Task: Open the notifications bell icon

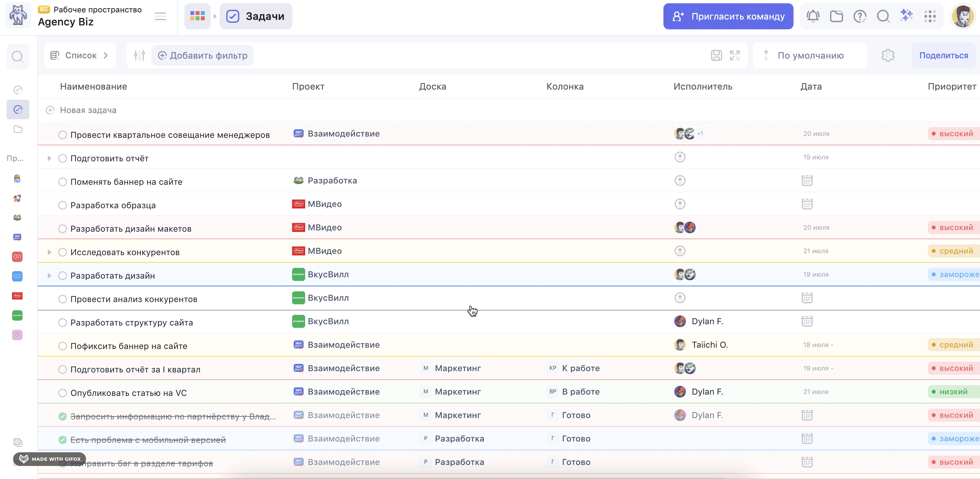Action: pos(813,16)
